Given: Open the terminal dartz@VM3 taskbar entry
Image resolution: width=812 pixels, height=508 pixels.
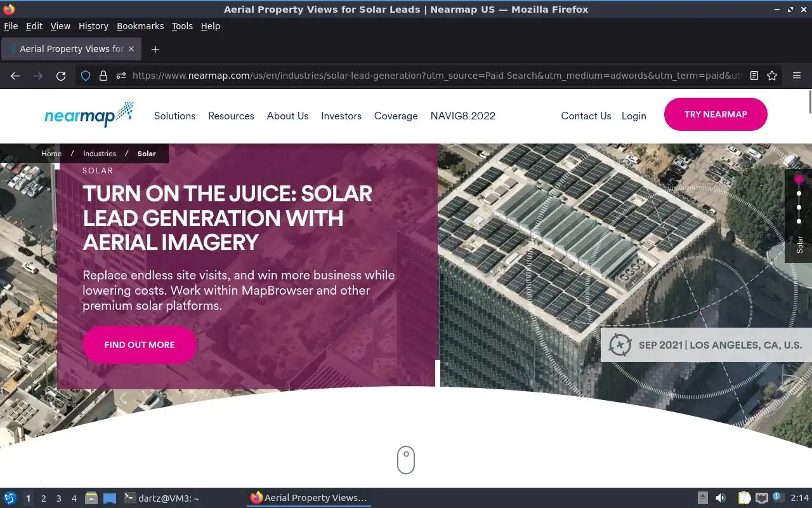Looking at the screenshot, I should point(161,498).
